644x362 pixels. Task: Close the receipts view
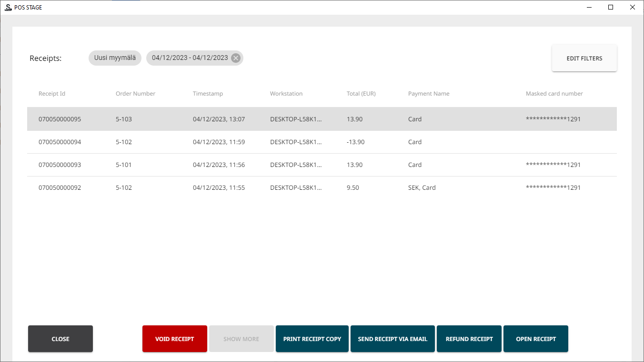coord(60,339)
